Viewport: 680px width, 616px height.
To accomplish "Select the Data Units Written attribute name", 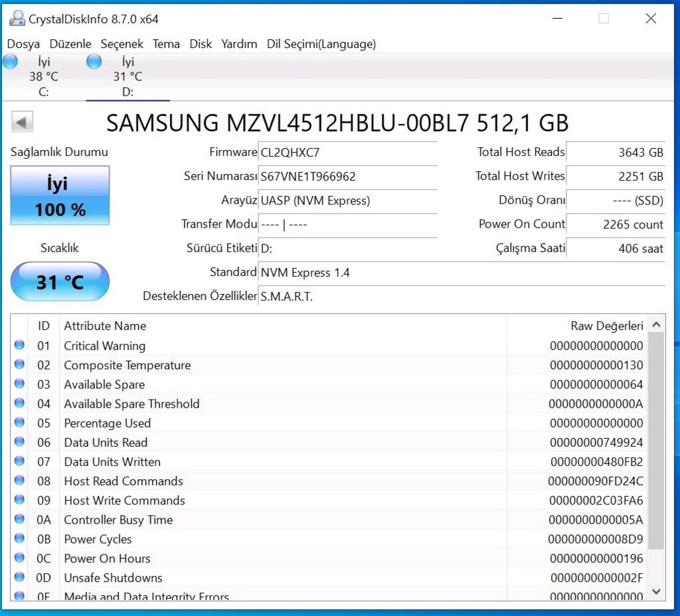I will pyautogui.click(x=112, y=462).
